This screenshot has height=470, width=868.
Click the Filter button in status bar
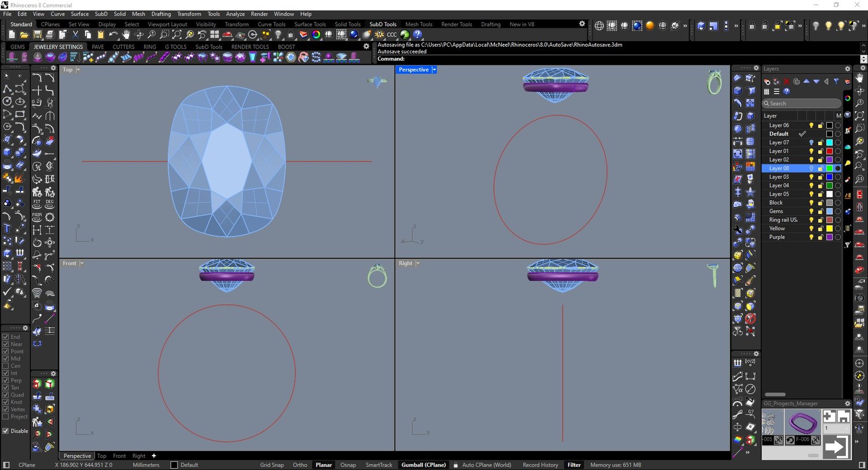[x=574, y=465]
